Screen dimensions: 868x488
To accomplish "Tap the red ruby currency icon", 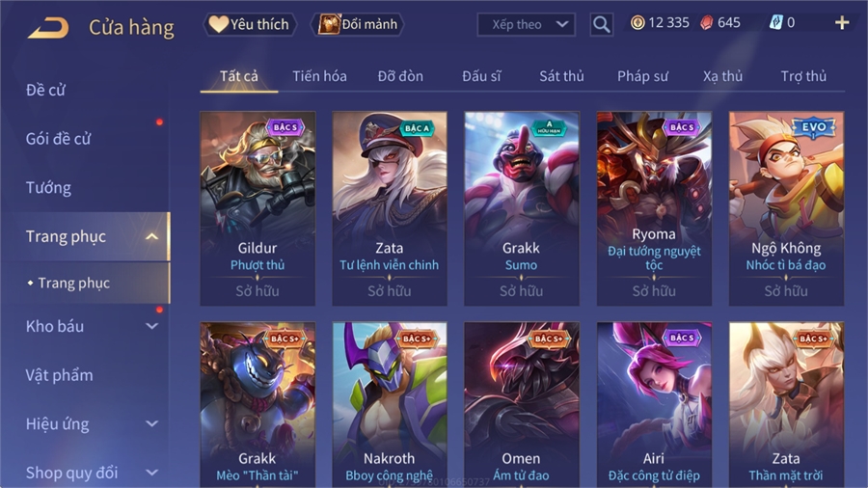I will point(706,23).
